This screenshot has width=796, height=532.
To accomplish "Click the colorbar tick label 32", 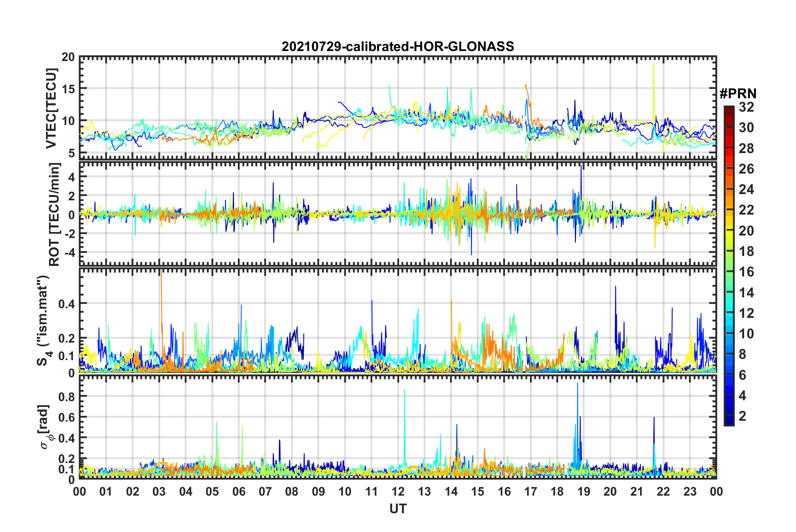I will [746, 107].
